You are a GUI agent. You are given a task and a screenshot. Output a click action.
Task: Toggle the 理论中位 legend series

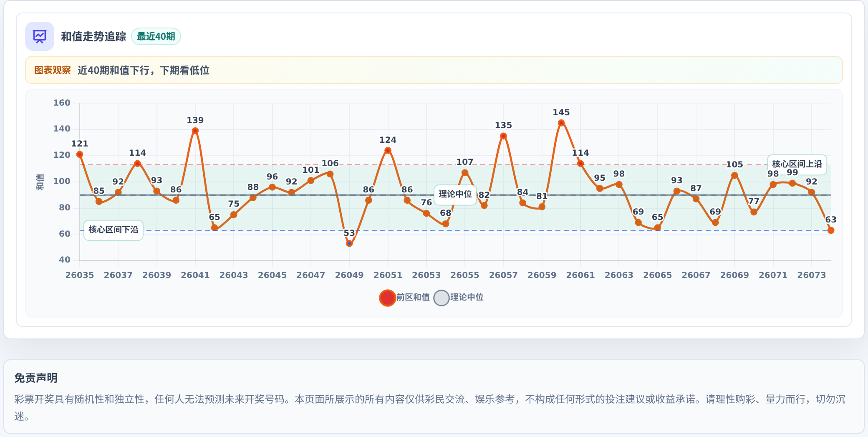coord(459,298)
